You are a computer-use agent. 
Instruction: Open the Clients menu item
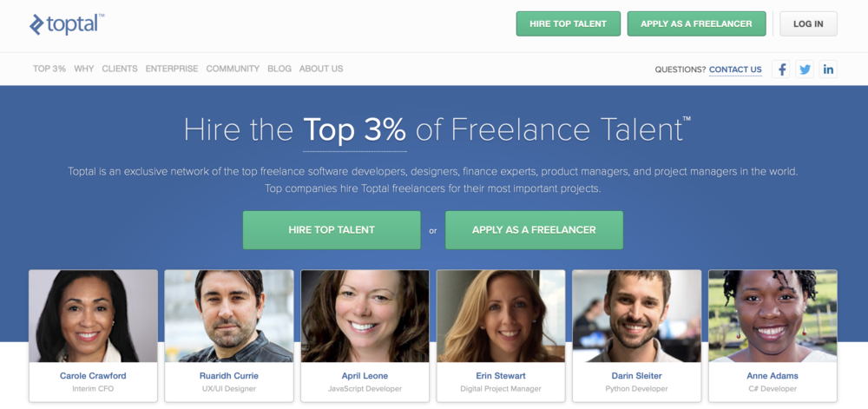(120, 69)
